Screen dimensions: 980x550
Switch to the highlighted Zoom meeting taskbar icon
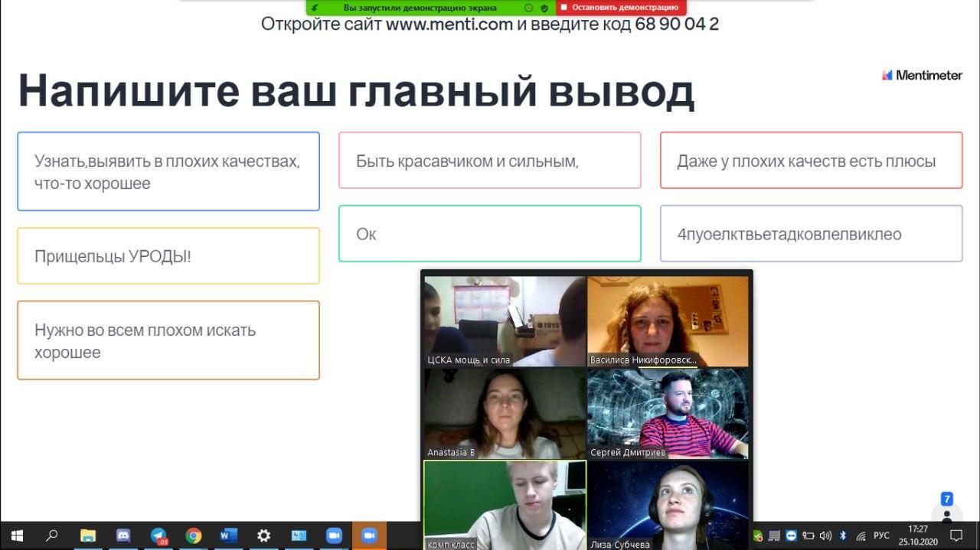pos(369,535)
